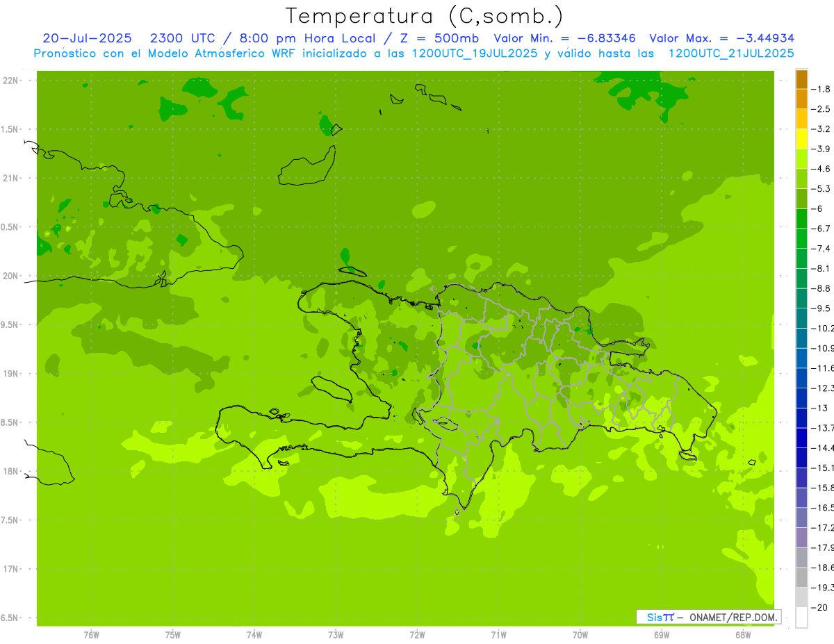Click the "69W" longitude label
Screen dimensions: 834x644
(662, 635)
